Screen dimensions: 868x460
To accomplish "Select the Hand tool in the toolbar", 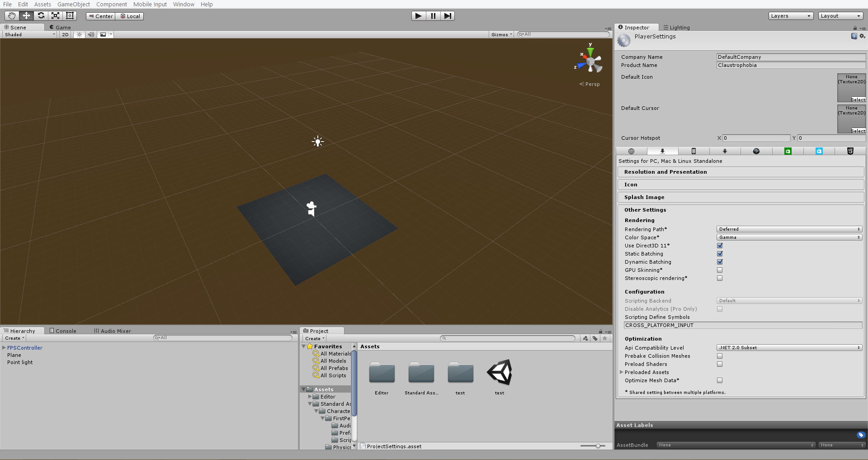I will point(12,15).
